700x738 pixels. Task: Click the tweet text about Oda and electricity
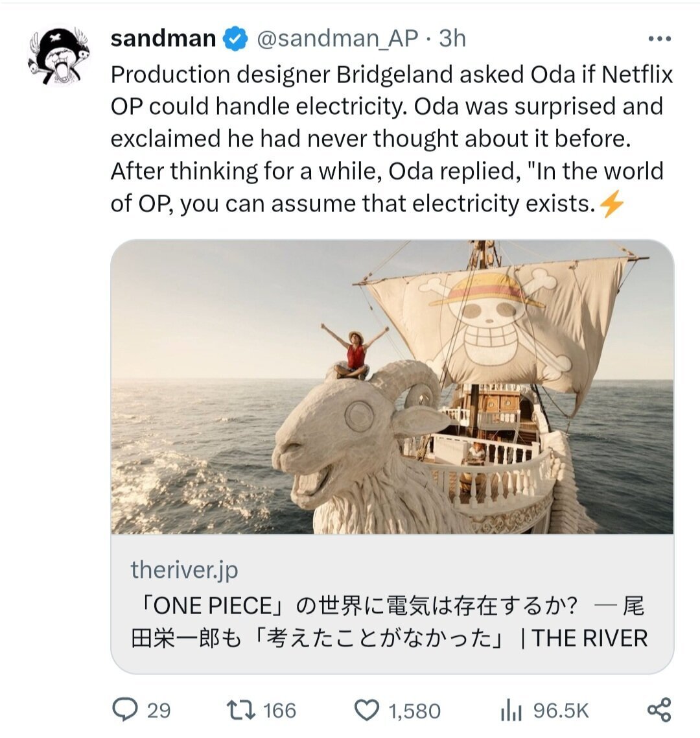tap(389, 139)
